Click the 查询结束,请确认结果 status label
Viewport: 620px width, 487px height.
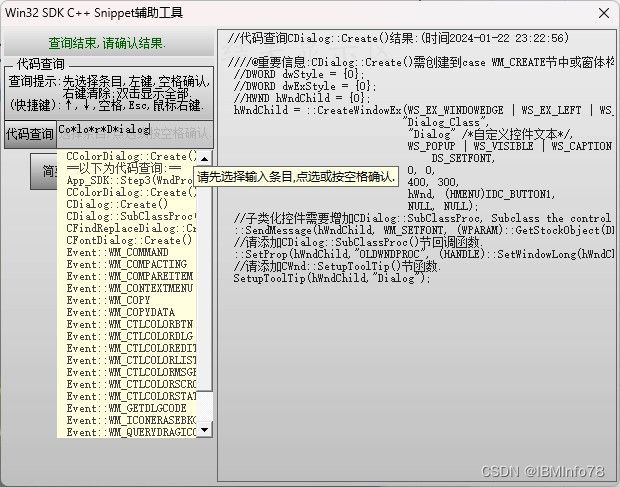tap(107, 43)
